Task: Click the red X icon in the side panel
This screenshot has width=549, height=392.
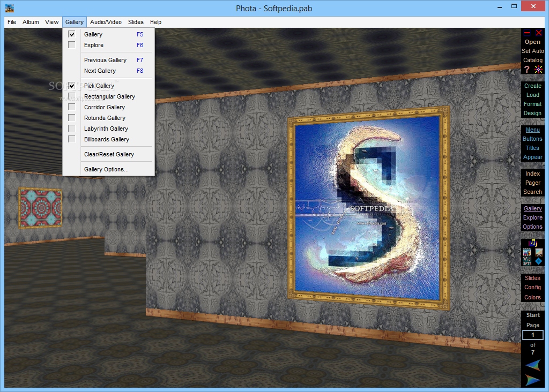Action: pyautogui.click(x=539, y=33)
